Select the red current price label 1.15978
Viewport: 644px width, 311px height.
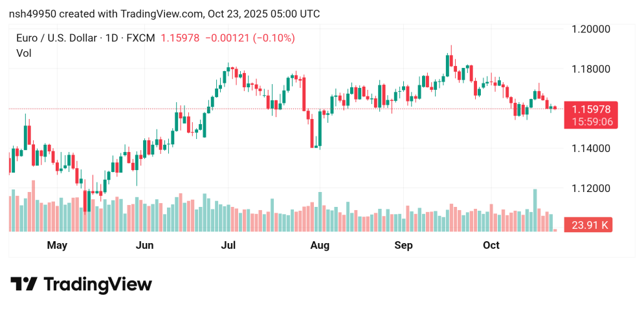click(592, 109)
